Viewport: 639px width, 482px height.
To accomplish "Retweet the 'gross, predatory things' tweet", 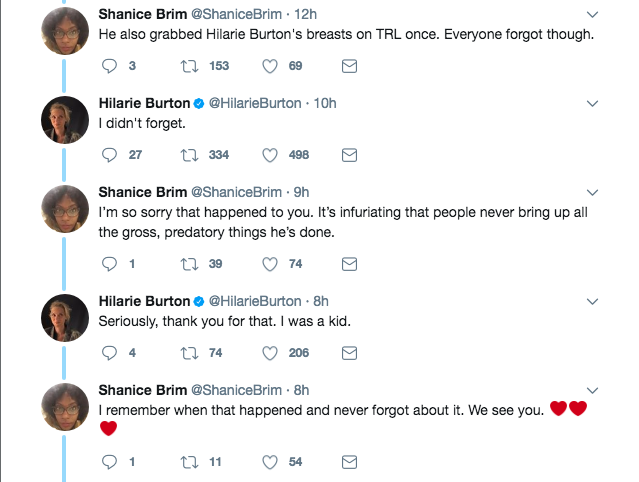I will point(189,264).
